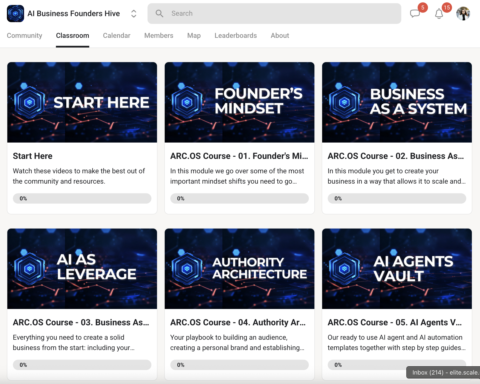480x384 pixels.
Task: Open the user profile avatar
Action: pos(463,14)
